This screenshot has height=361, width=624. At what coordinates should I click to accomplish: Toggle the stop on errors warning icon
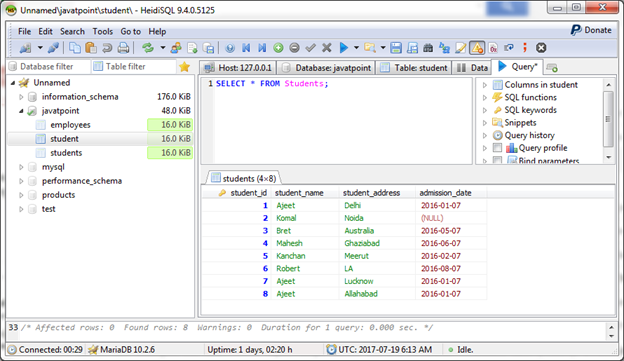coord(477,48)
